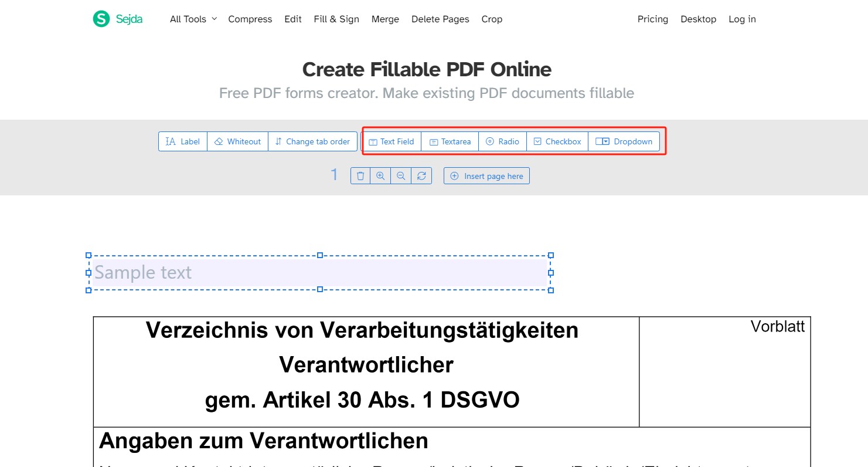
Task: Click Insert page here button
Action: [486, 176]
